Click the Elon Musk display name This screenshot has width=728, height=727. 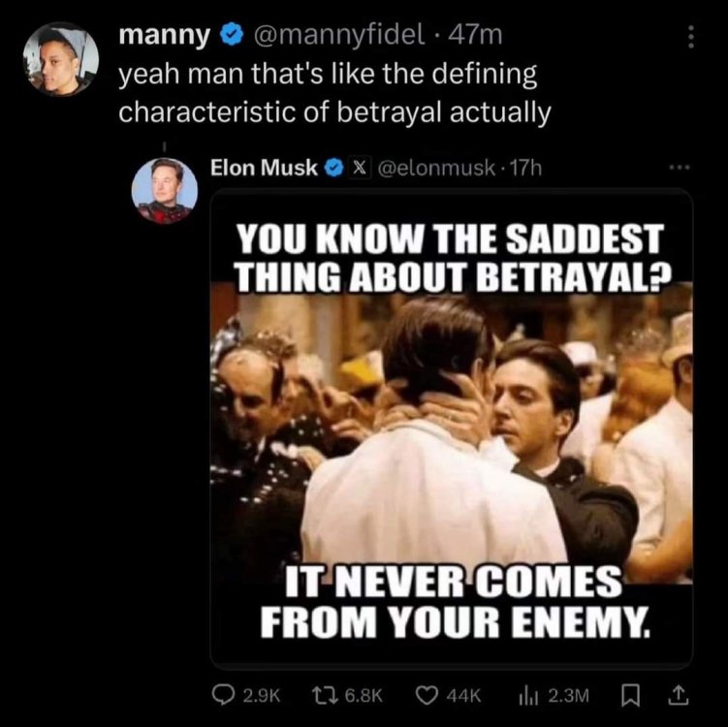pyautogui.click(x=265, y=167)
